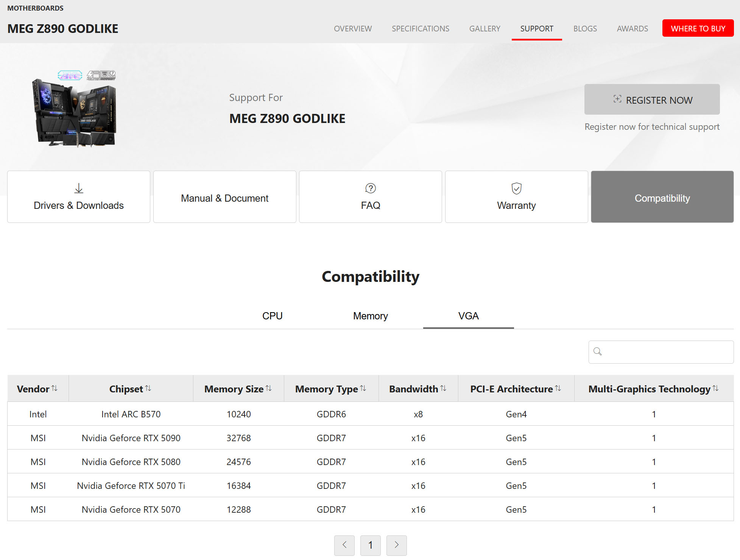Switch to the Memory compatibility tab
The image size is (740, 560).
point(370,316)
